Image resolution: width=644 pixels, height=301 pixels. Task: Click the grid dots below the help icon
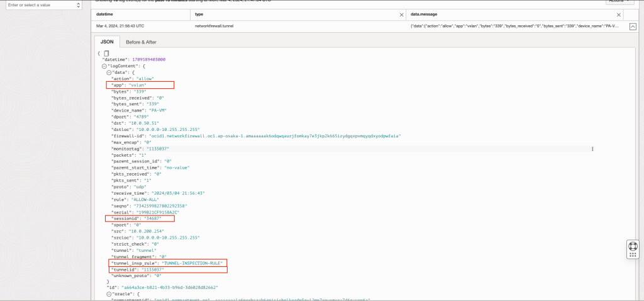click(633, 255)
